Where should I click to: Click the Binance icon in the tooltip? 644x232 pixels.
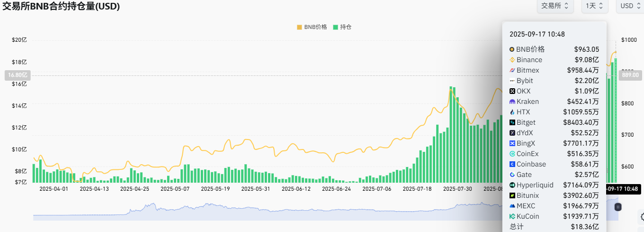click(512, 60)
